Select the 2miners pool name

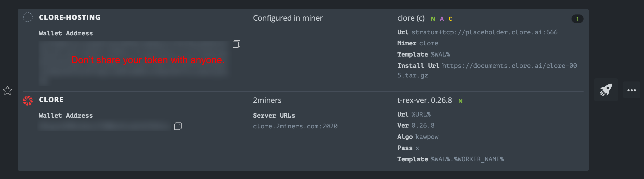[267, 100]
